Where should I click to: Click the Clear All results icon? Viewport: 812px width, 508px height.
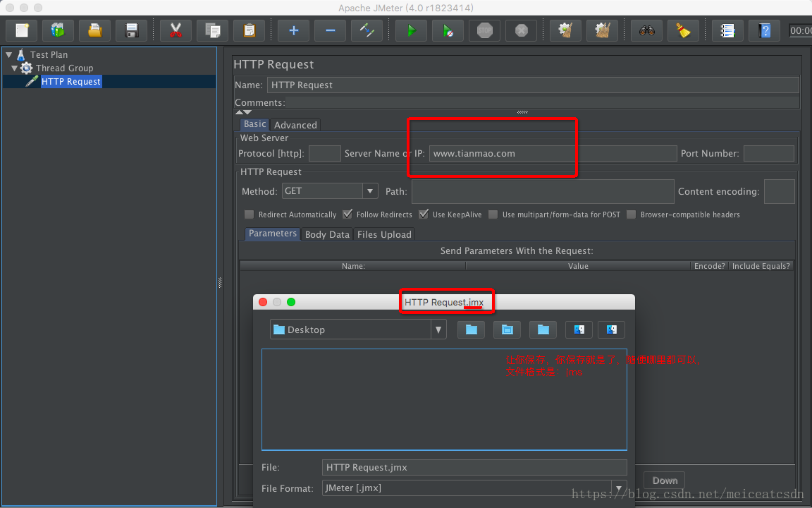pos(602,30)
